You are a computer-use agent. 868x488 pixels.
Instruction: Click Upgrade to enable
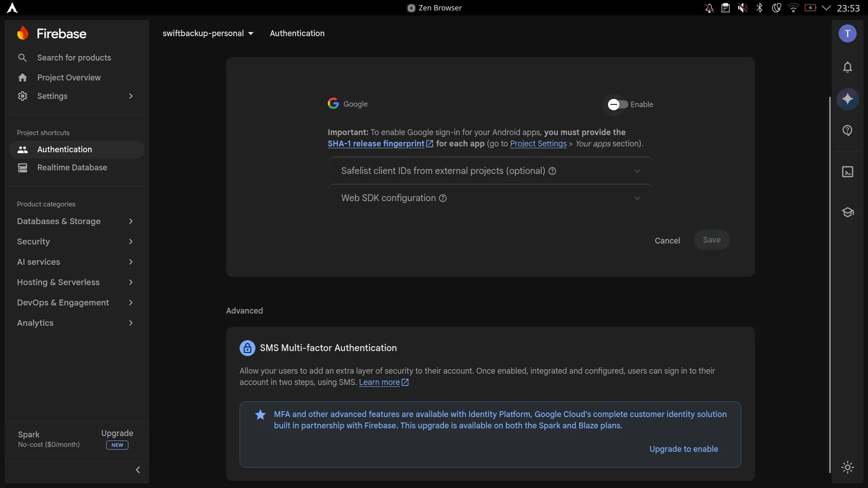point(684,449)
